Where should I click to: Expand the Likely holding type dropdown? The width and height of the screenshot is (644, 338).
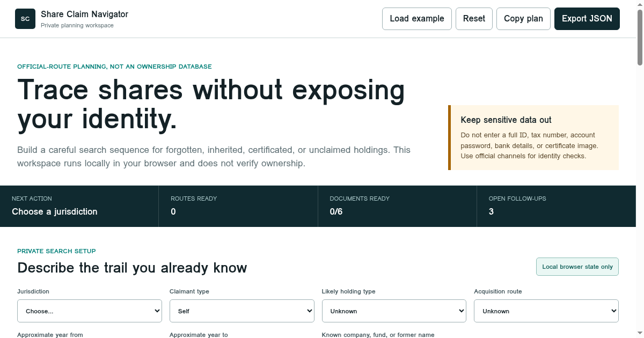(394, 311)
